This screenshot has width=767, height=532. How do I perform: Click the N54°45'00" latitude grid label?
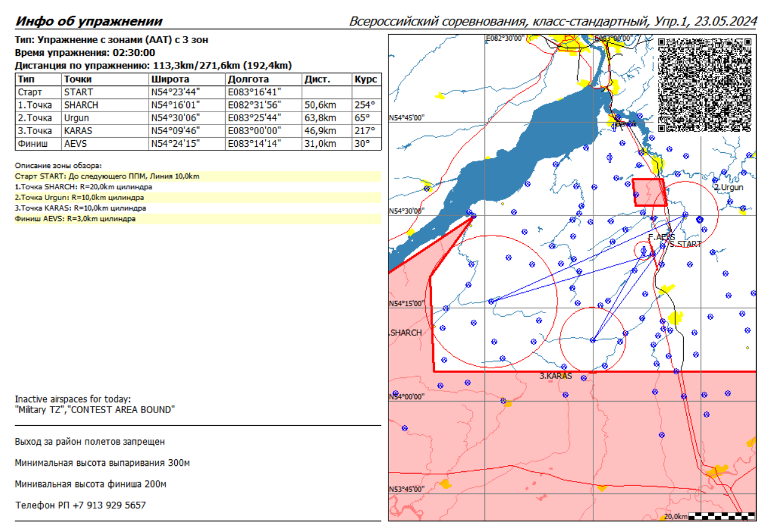point(406,118)
